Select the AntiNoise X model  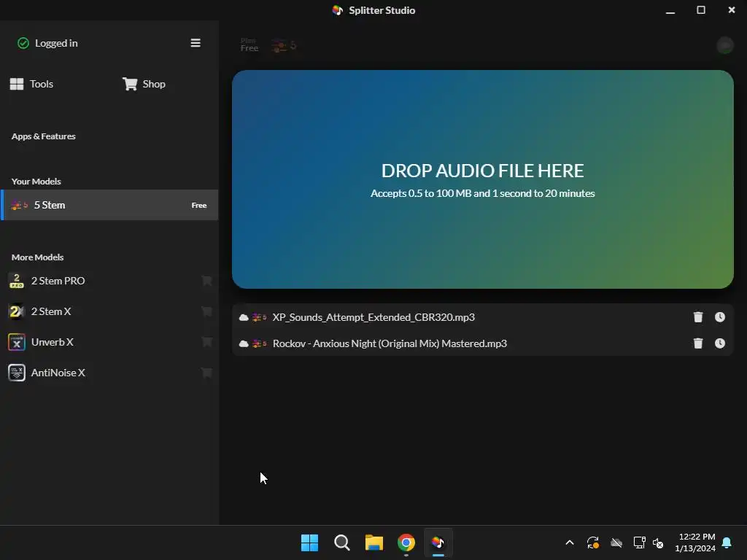109,373
